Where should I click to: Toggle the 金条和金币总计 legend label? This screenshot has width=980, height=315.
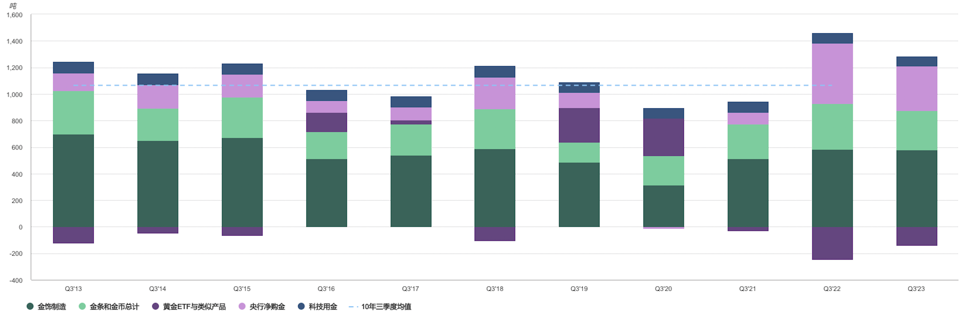(114, 307)
